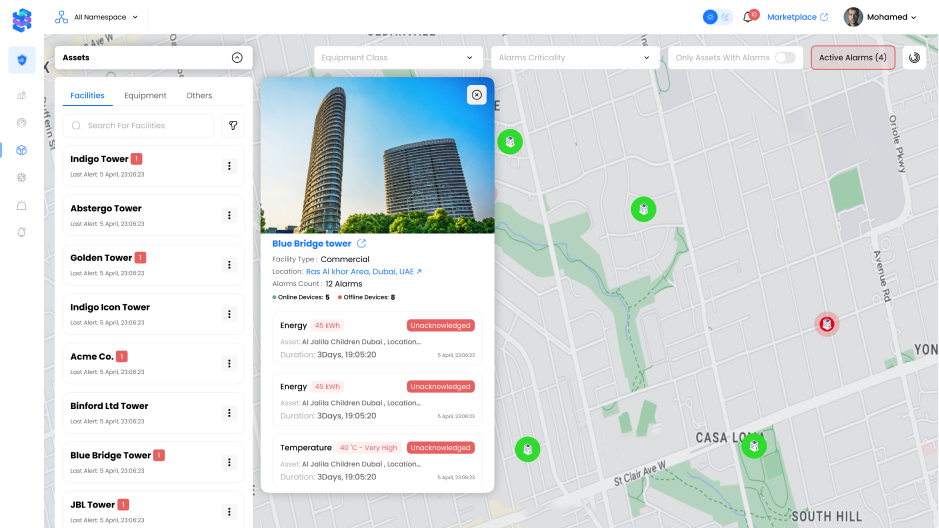The height and width of the screenshot is (528, 939).
Task: Click the Search For Facilities field
Action: (140, 126)
